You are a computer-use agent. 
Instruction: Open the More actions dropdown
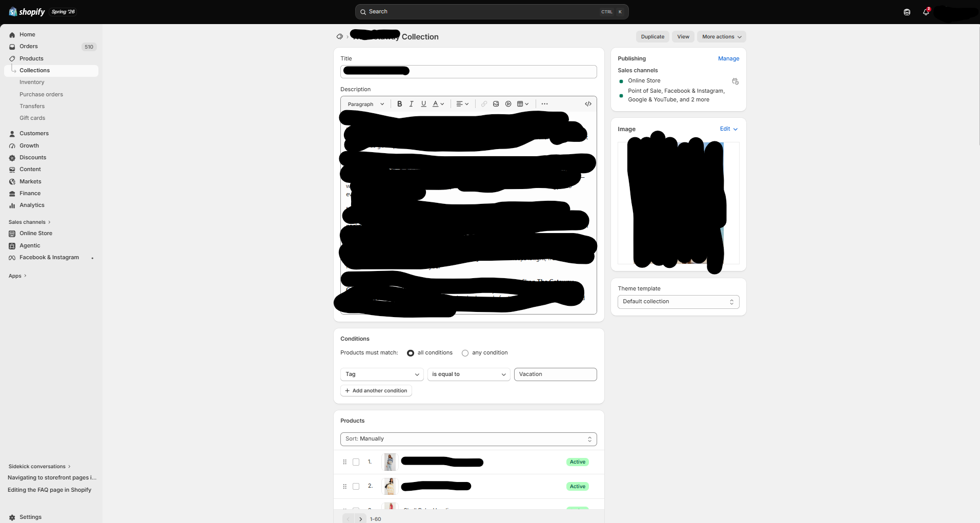tap(722, 37)
